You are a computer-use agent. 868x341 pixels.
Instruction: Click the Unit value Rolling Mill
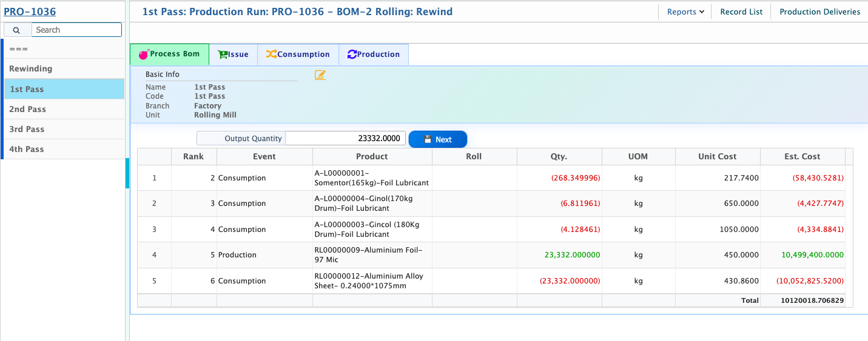pyautogui.click(x=215, y=115)
